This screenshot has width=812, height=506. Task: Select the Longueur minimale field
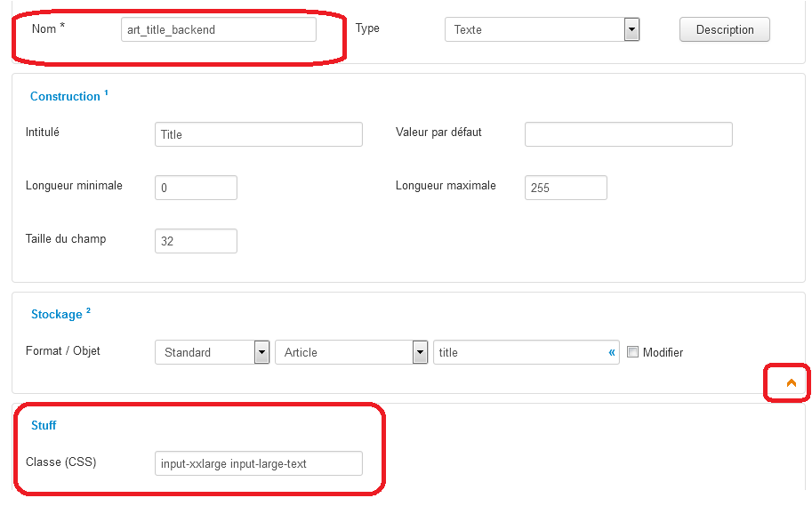196,188
